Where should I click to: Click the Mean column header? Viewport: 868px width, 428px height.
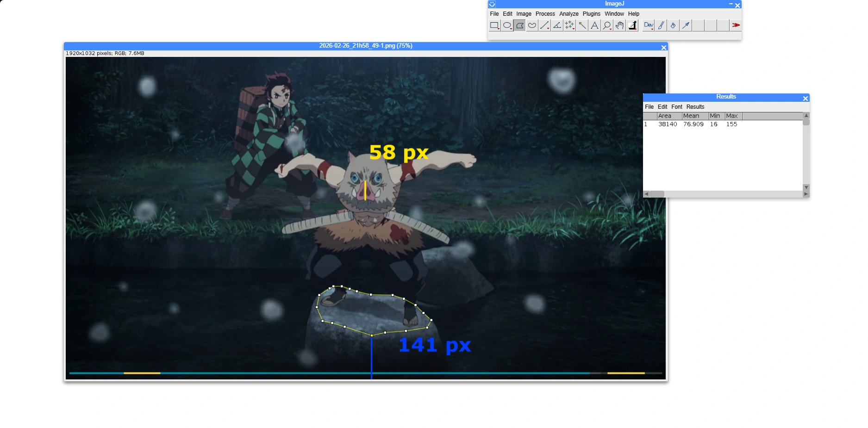[695, 116]
